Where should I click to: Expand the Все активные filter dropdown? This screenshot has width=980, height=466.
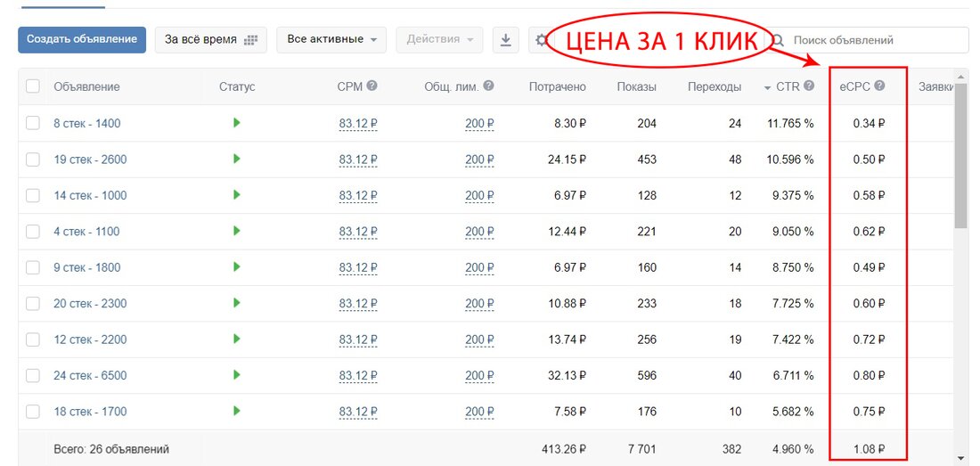(x=331, y=40)
